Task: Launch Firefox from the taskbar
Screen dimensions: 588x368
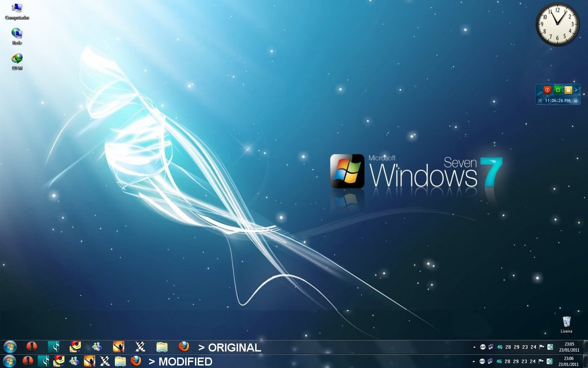Action: 184,347
